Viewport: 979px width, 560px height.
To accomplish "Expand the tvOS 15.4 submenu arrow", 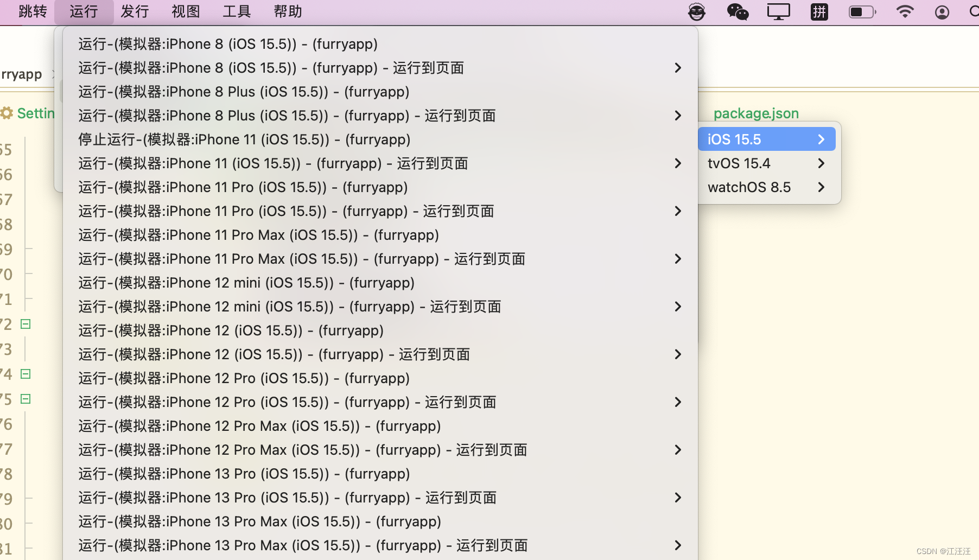I will click(821, 163).
